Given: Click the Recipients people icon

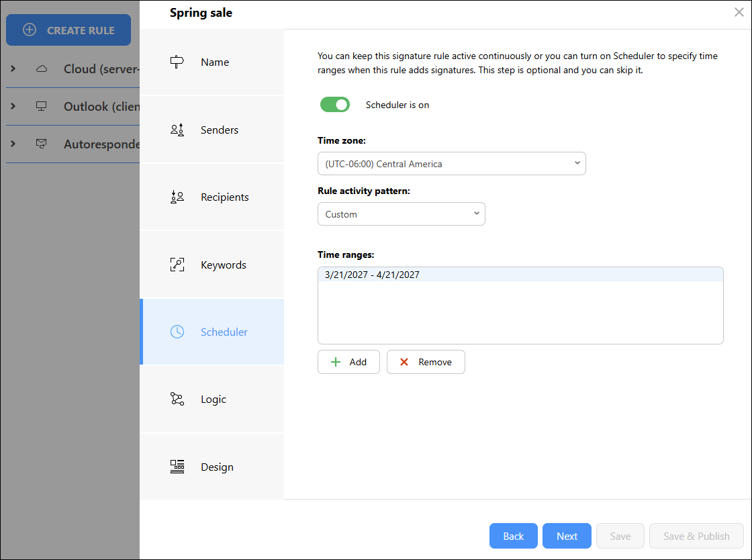Looking at the screenshot, I should 177,197.
